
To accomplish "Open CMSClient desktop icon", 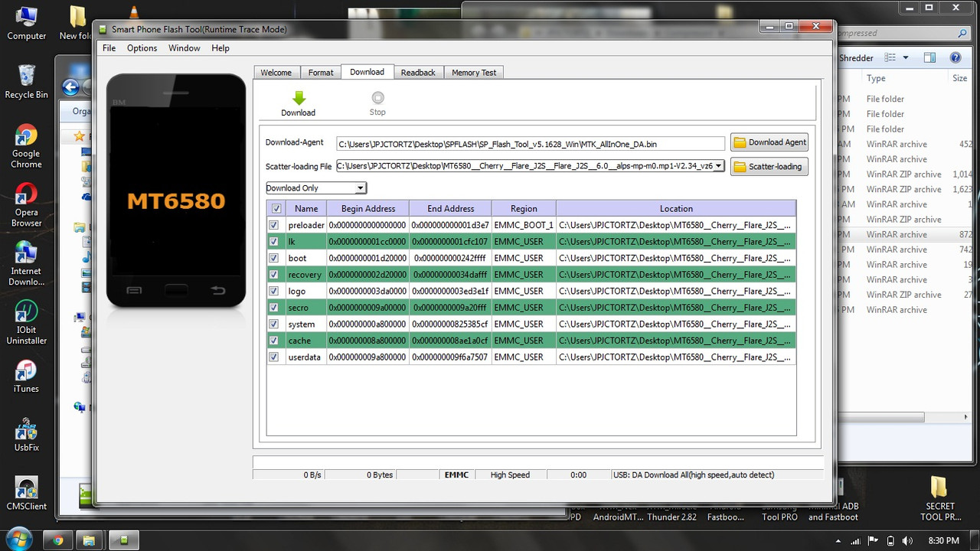I will coord(26,494).
